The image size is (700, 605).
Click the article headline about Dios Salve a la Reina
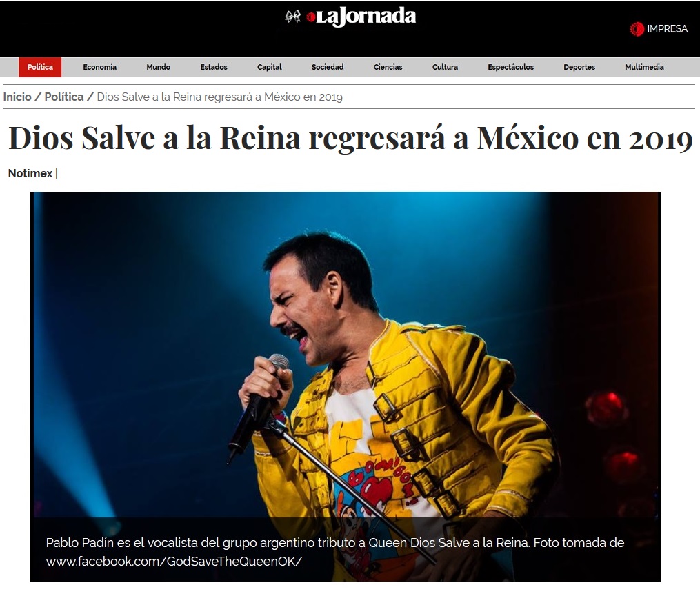[x=350, y=138]
